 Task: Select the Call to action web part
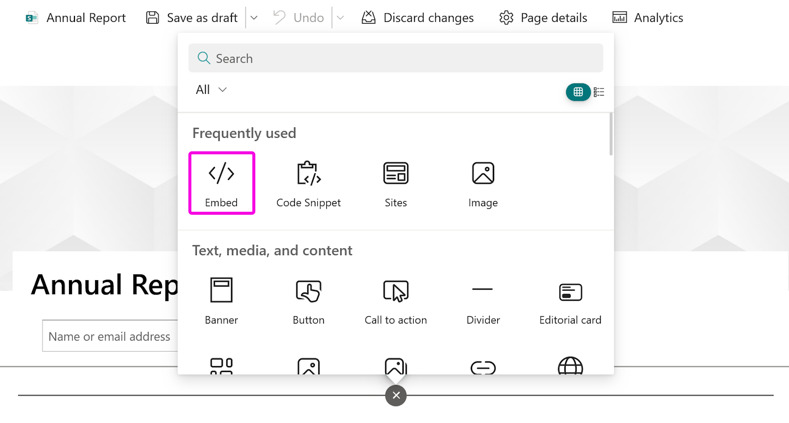pyautogui.click(x=396, y=301)
